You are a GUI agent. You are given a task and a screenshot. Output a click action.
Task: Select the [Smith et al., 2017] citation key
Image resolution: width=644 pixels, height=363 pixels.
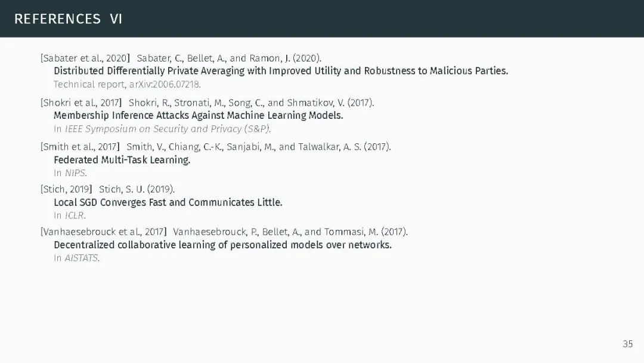tap(80, 147)
